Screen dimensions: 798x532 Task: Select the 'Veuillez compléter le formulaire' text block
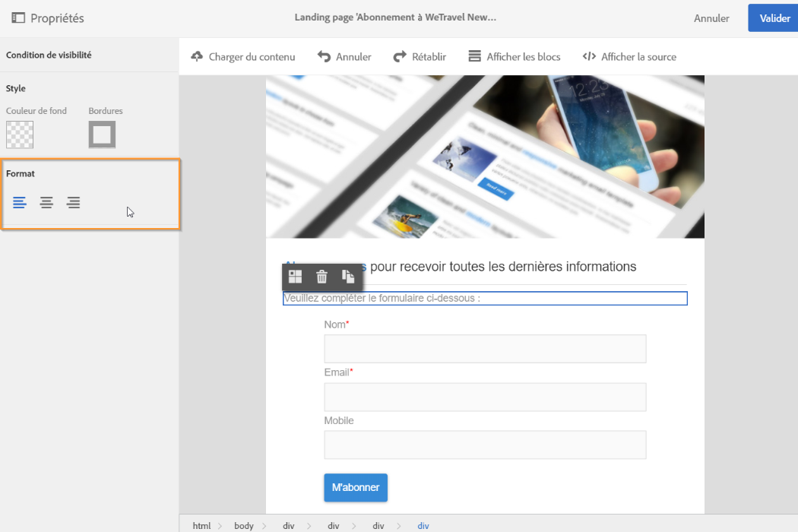[485, 299]
